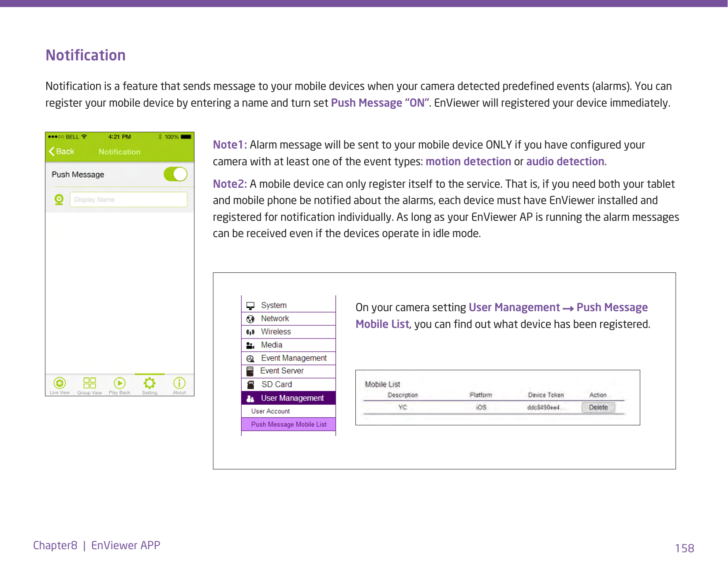
Task: Open Push Message Mobile List submenu item
Action: (x=288, y=424)
